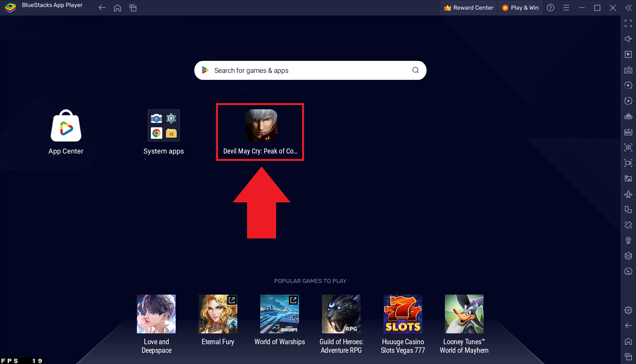Select the BlueStacks logo in title bar
This screenshot has height=364, width=636.
10,7
